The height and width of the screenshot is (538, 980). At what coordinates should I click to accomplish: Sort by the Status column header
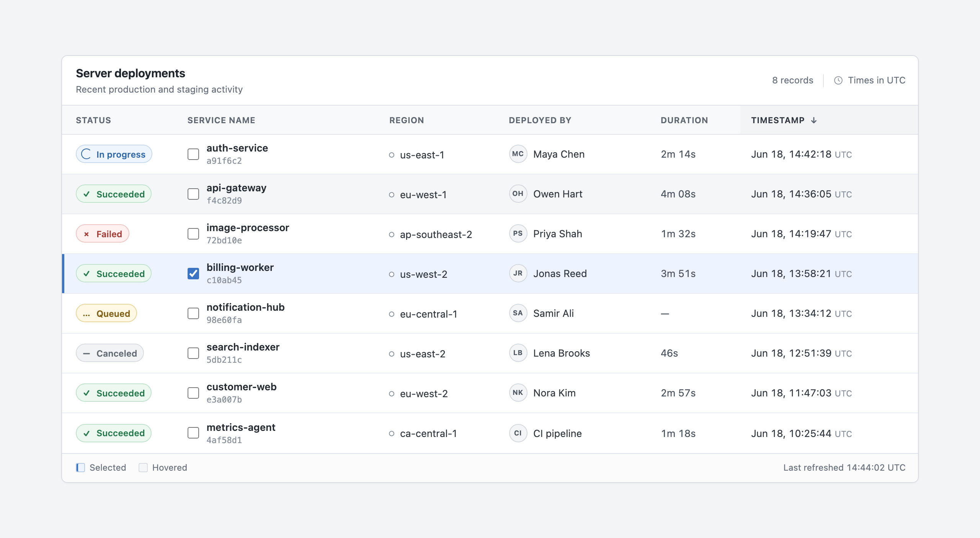tap(93, 120)
